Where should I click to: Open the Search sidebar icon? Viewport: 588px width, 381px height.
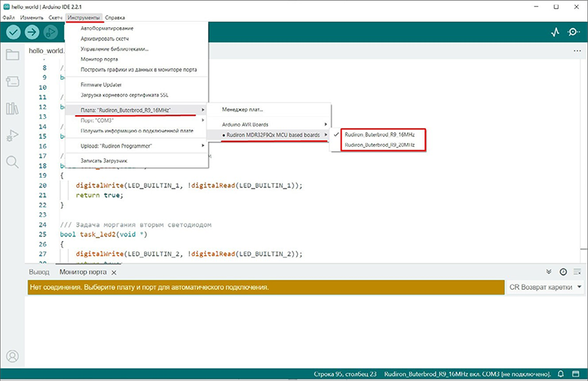pos(12,162)
